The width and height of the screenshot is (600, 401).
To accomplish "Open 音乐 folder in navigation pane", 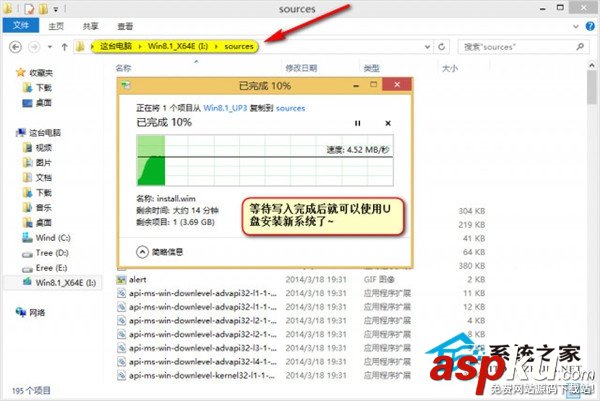I will (38, 207).
